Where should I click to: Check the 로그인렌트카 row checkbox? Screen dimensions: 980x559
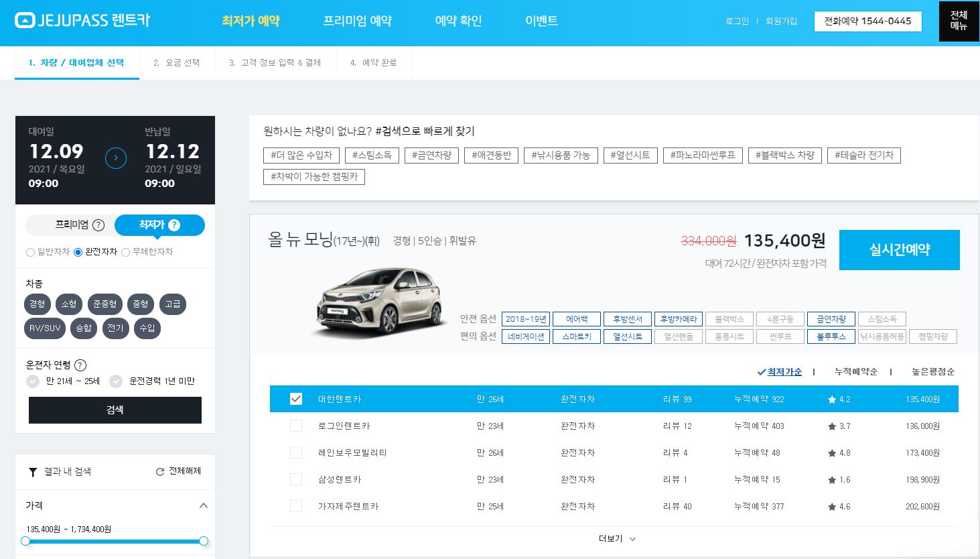click(296, 426)
